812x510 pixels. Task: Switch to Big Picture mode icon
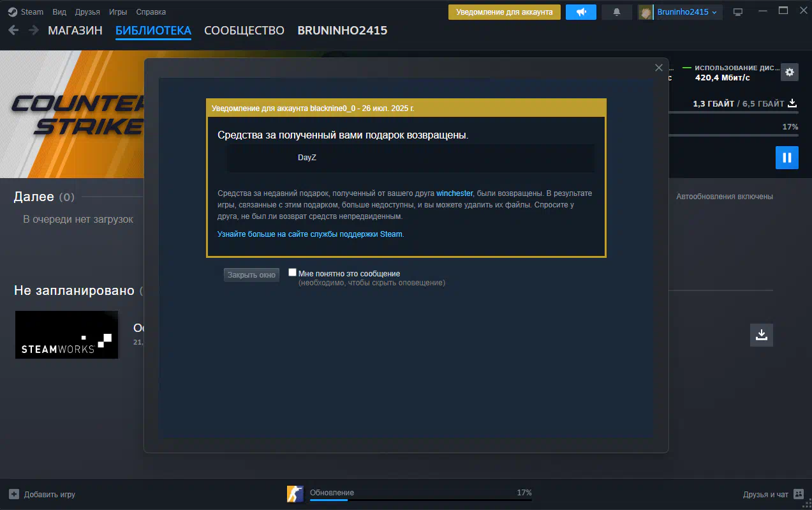click(738, 12)
